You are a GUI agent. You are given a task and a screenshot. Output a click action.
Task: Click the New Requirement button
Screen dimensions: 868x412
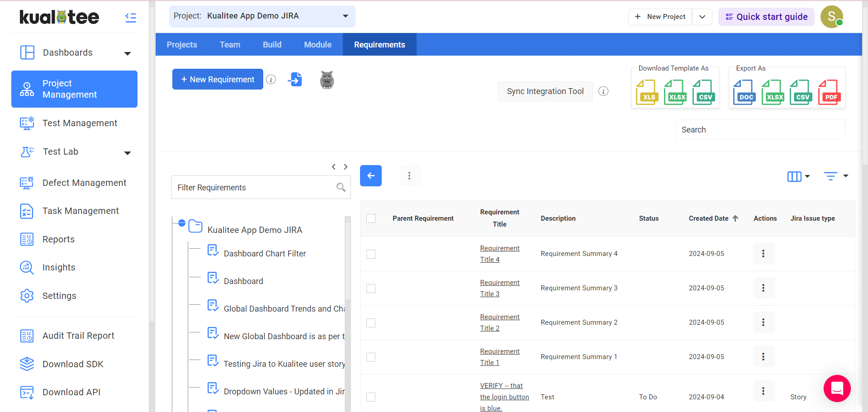click(x=218, y=80)
